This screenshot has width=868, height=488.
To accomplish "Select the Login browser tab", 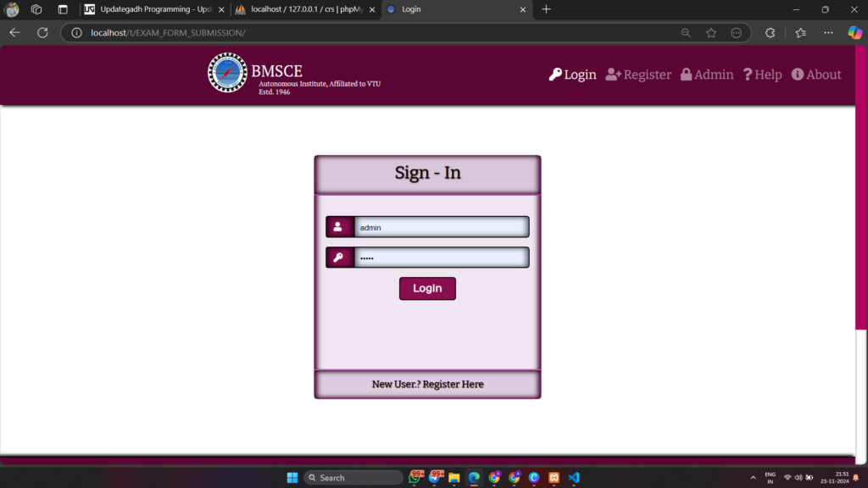I will pos(457,9).
